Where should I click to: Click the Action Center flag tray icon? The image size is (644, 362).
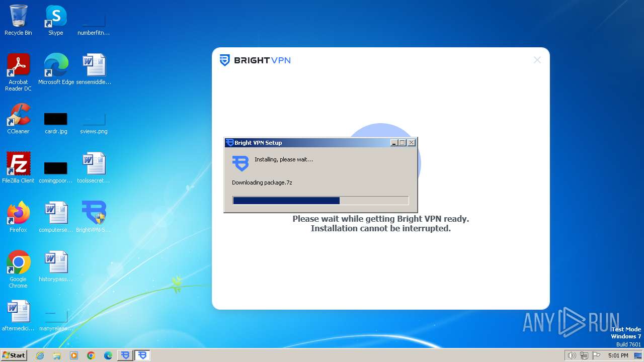click(x=596, y=355)
